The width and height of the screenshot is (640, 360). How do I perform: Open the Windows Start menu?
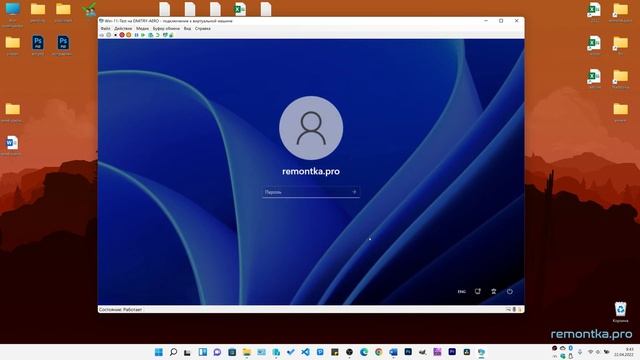159,352
